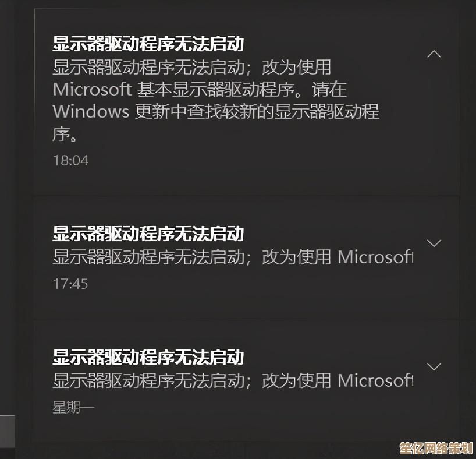This screenshot has width=476, height=459.
Task: Click empty area beside 18:04 in first card
Action: 243,161
